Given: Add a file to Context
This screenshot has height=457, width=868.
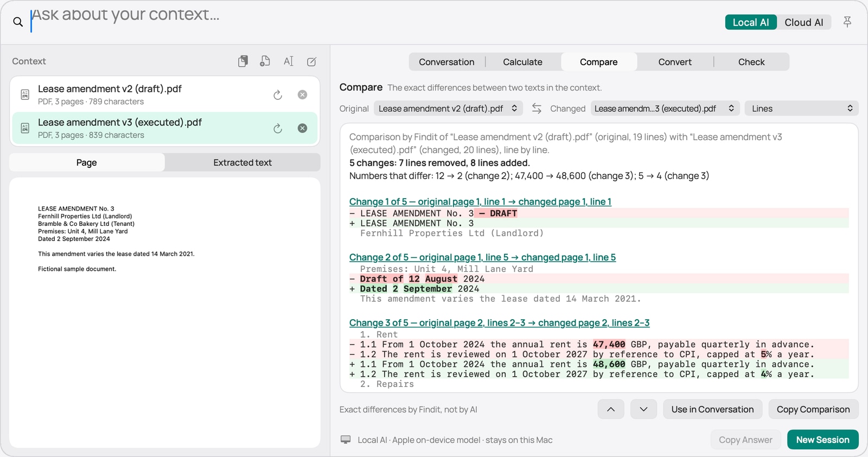Looking at the screenshot, I should pyautogui.click(x=265, y=61).
